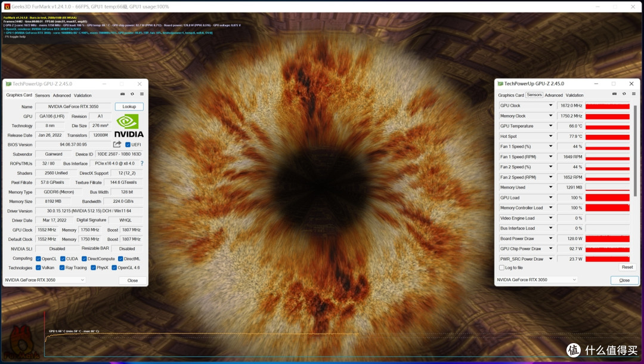Toggle the UEFI checkbox
This screenshot has width=644, height=364.
[128, 144]
